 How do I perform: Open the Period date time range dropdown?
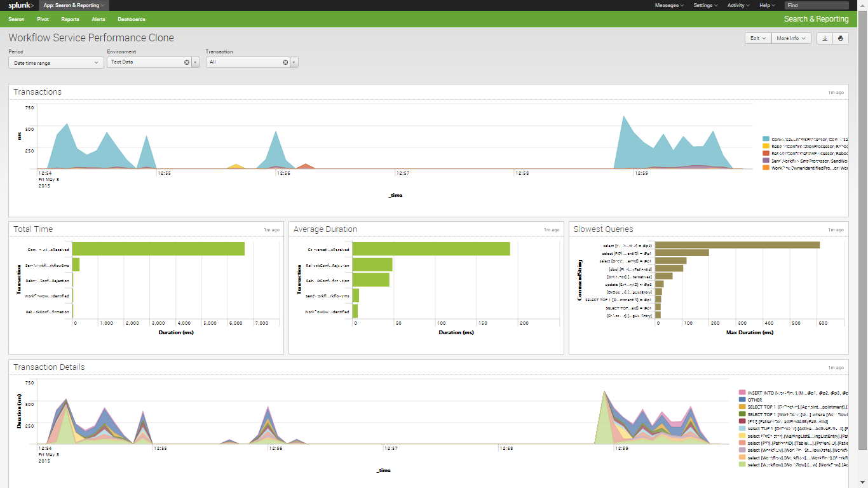[x=56, y=63]
